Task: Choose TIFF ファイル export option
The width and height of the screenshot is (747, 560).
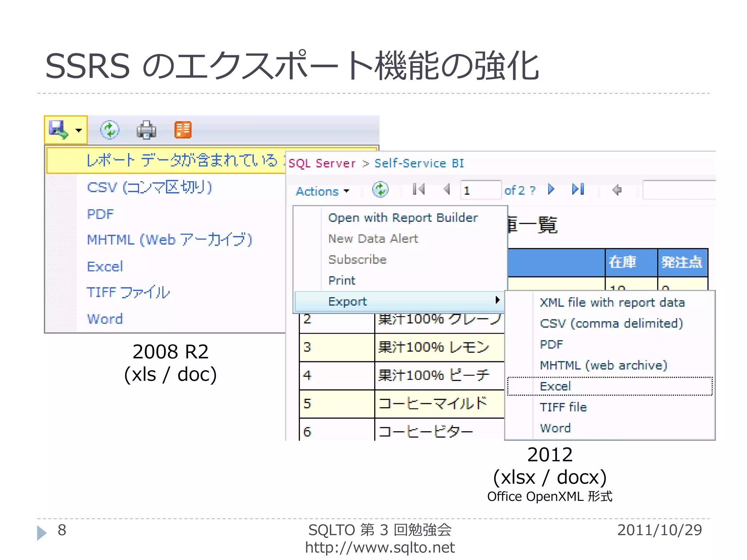Action: point(128,292)
